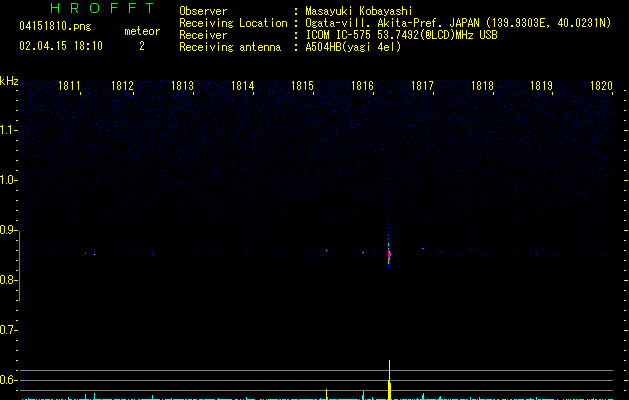Click time axis label 1811
This screenshot has width=629, height=400.
[x=69, y=86]
